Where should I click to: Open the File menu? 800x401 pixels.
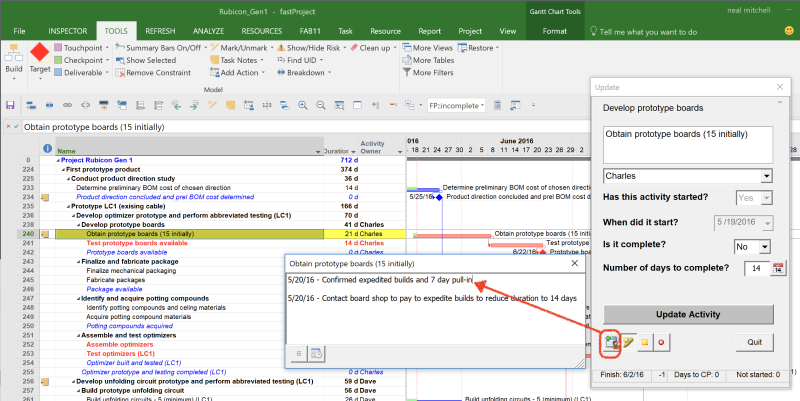(x=19, y=31)
